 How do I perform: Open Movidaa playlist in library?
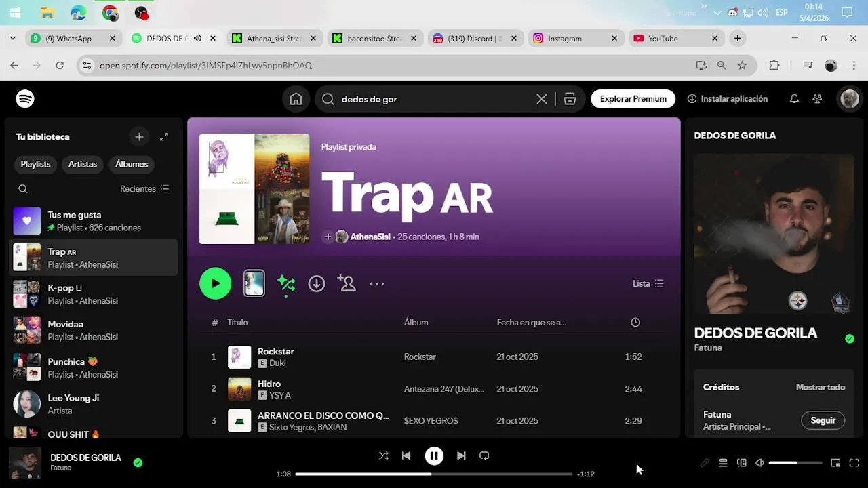(94, 331)
